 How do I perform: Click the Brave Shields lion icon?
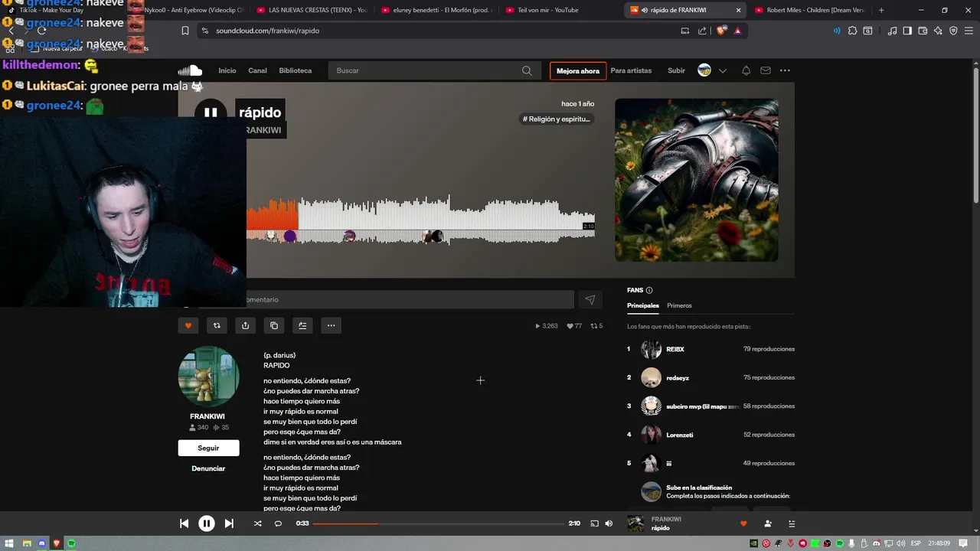click(x=721, y=31)
